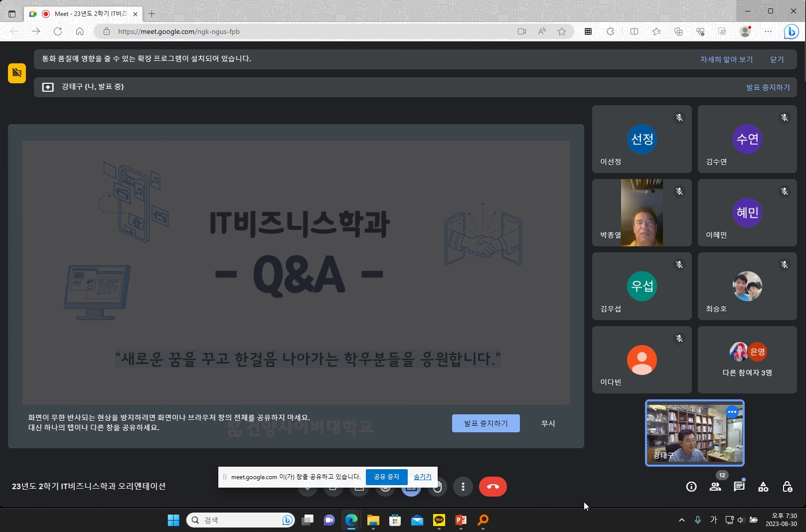Open Meet more options three-dot menu
Screen dimensions: 806x532
pos(463,487)
